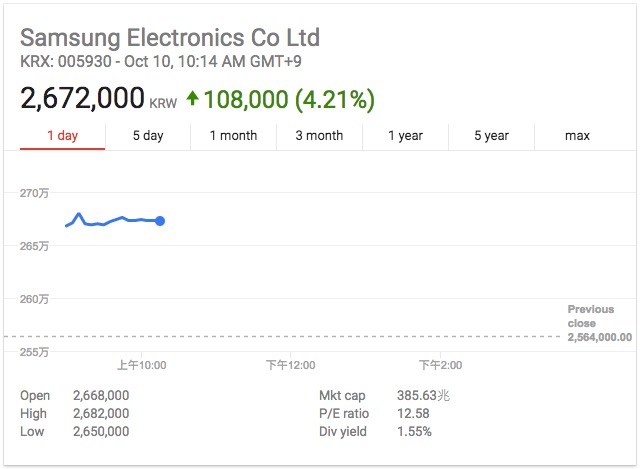Open the 1 month chart tab

[x=233, y=136]
